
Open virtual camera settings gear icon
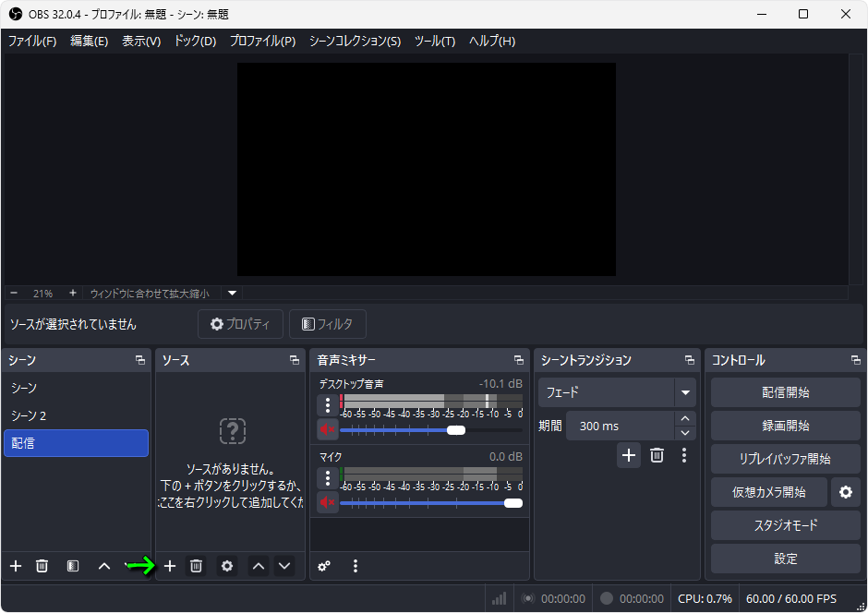tap(845, 492)
